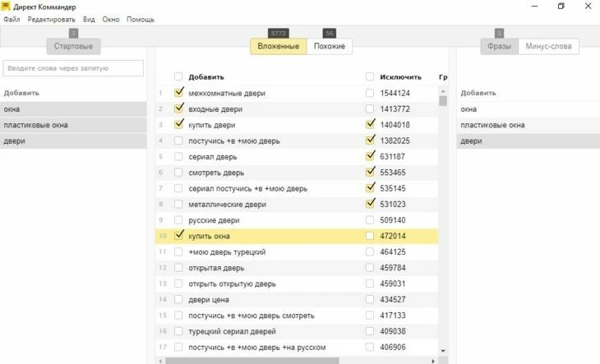
Task: Click the horizontal scrollbar thumb
Action: point(252,361)
